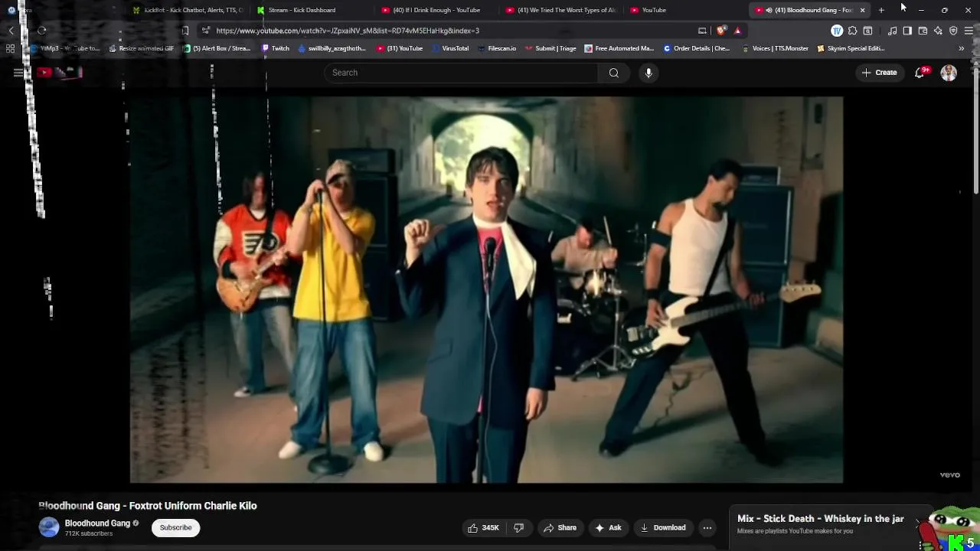Open YouTube notifications bell
The height and width of the screenshot is (551, 980).
coord(920,73)
